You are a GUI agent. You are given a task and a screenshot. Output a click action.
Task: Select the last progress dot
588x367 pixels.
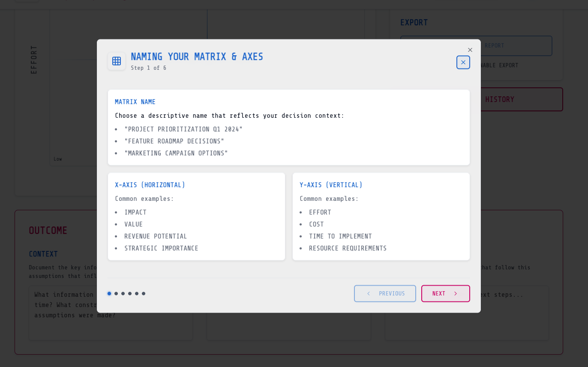144,293
